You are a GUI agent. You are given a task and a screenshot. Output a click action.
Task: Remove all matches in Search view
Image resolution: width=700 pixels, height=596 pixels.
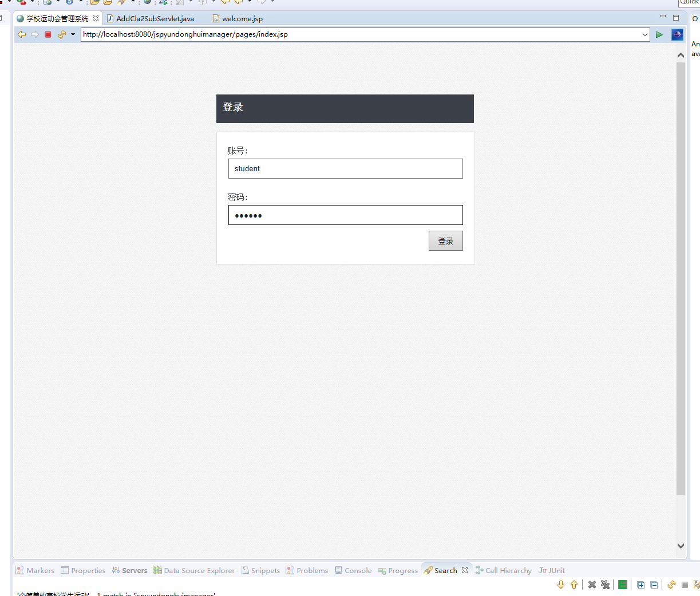tap(606, 585)
